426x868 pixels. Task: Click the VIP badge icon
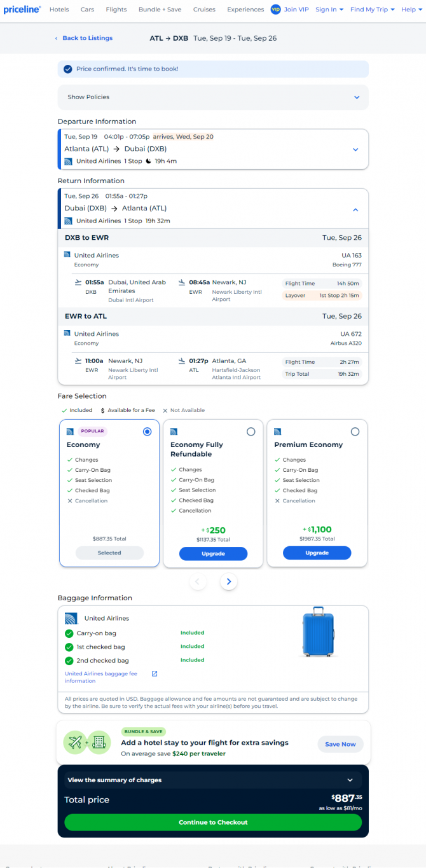pyautogui.click(x=275, y=10)
